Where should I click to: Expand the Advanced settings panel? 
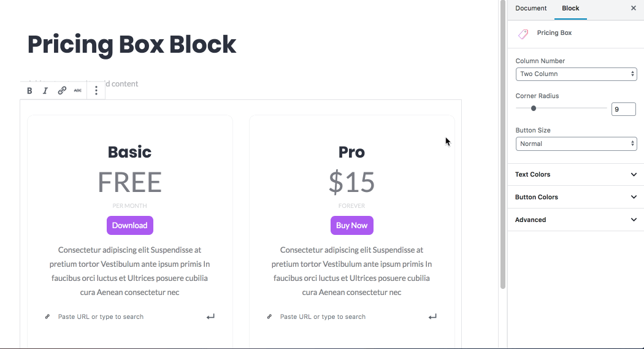click(x=576, y=220)
